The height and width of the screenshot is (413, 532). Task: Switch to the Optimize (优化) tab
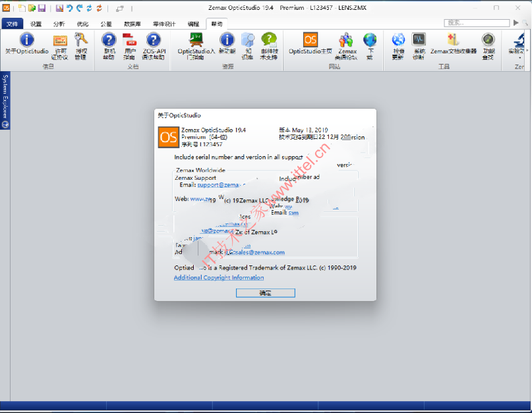[x=82, y=24]
